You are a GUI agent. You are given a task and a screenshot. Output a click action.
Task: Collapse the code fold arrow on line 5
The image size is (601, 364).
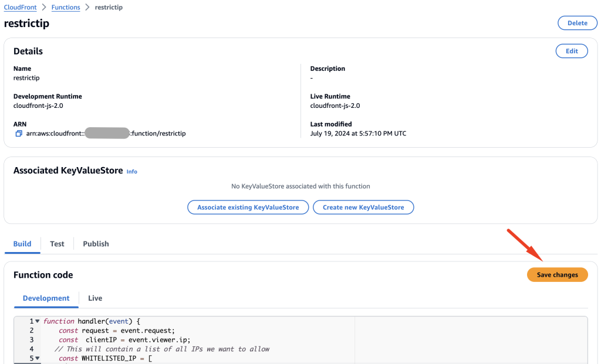click(38, 358)
